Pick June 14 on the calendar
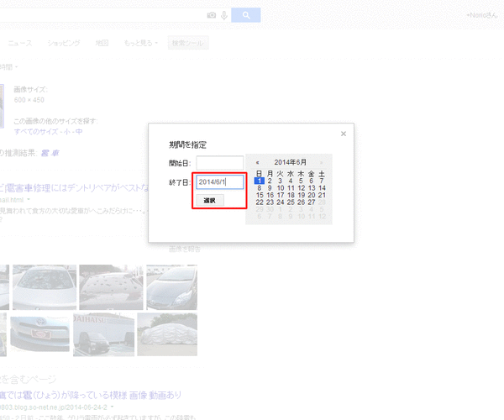Viewport: 504px width, 420px height. tap(322, 188)
